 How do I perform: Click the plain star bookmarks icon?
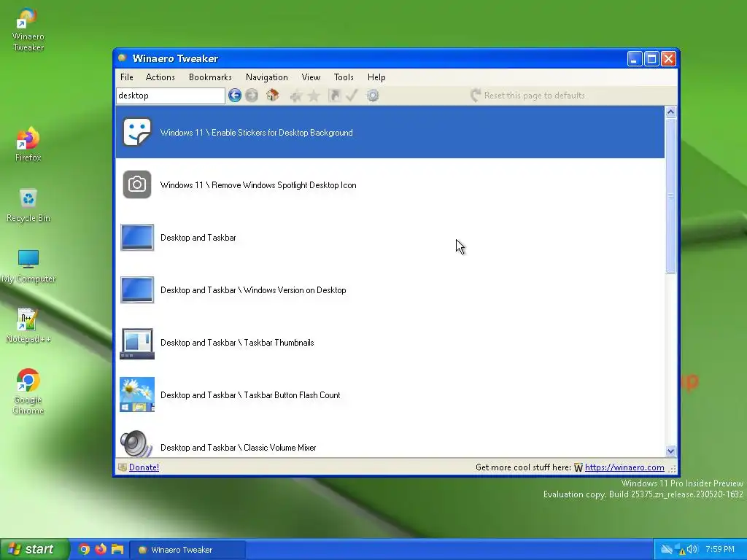pos(314,96)
